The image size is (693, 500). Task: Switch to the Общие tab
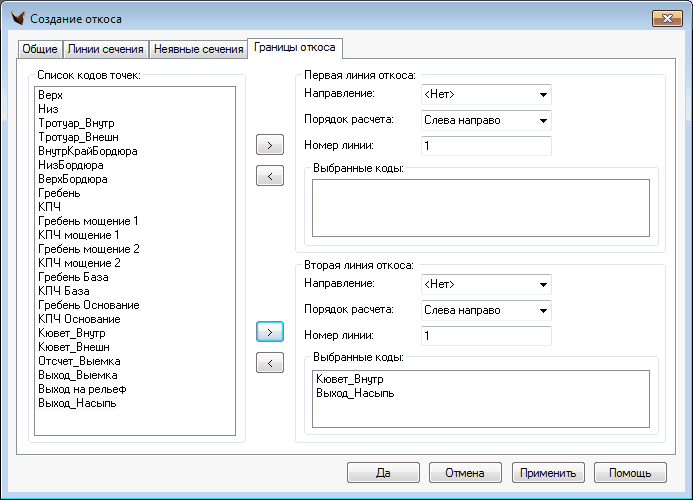(39, 49)
